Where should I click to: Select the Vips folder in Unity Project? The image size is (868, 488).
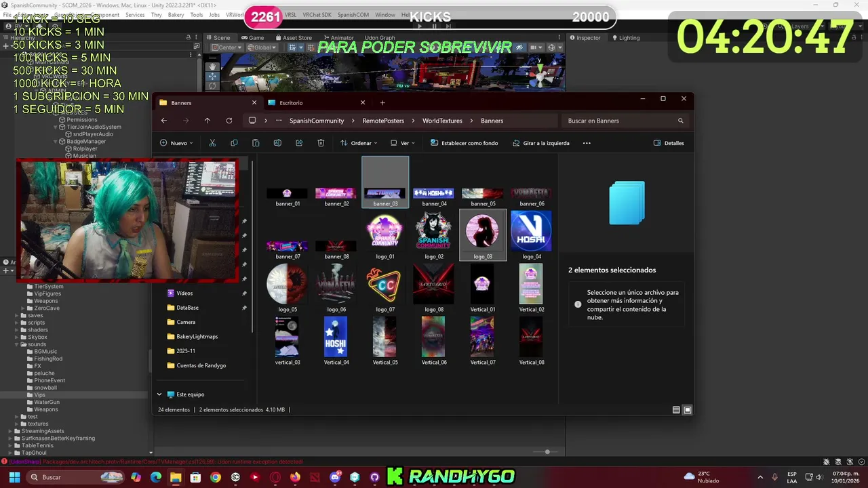point(40,395)
